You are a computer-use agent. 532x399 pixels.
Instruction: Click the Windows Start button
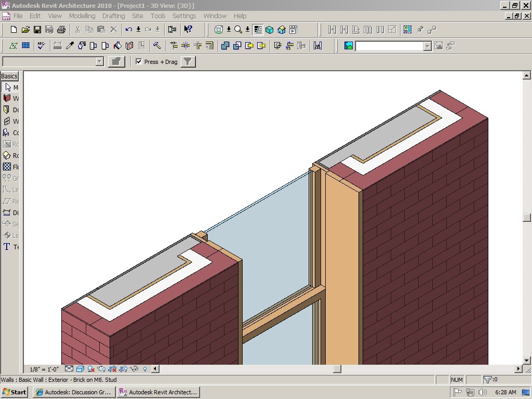point(15,392)
